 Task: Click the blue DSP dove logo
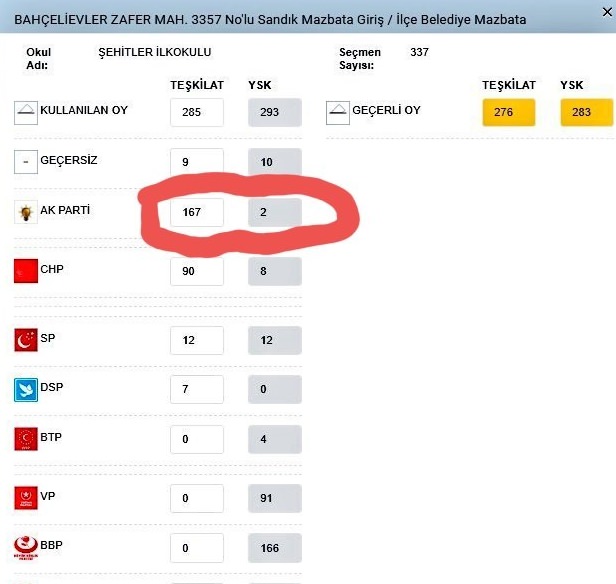tap(25, 389)
